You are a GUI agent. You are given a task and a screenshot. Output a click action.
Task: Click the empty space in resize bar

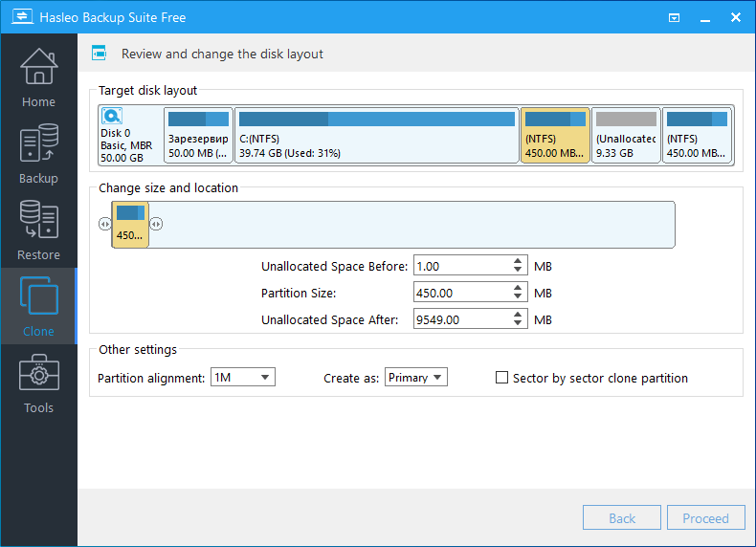tap(411, 225)
